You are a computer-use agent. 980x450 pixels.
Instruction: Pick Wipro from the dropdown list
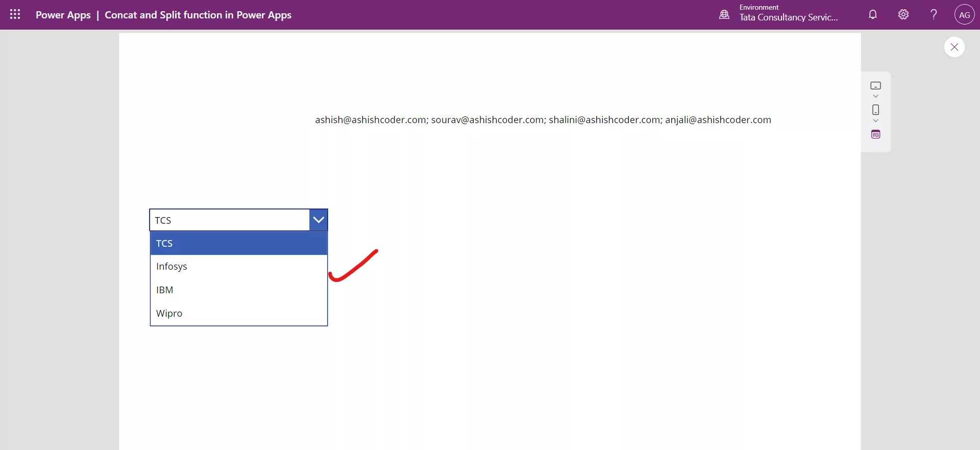pos(239,314)
